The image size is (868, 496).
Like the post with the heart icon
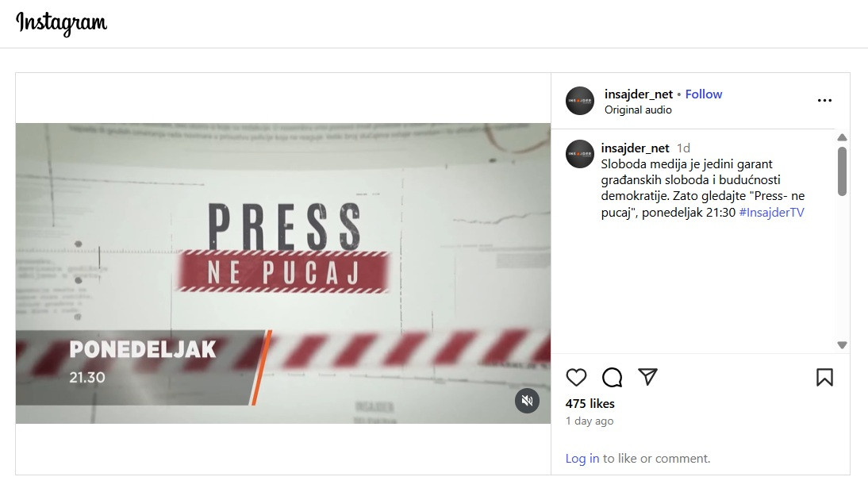[x=576, y=378]
